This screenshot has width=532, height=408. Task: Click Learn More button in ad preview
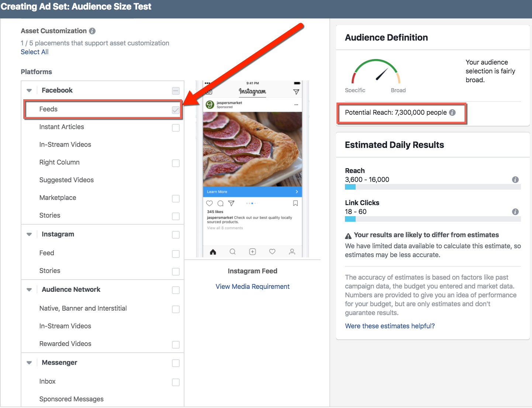[252, 192]
